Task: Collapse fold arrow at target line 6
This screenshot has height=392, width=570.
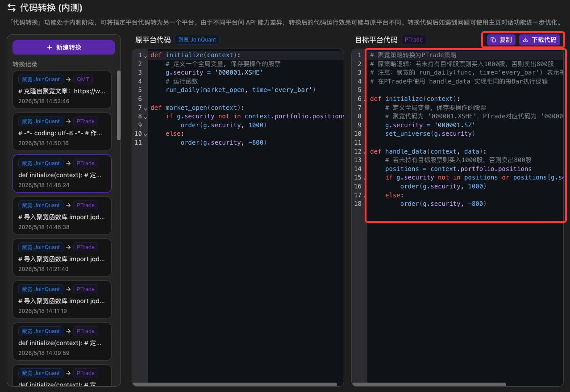Action: [x=365, y=99]
